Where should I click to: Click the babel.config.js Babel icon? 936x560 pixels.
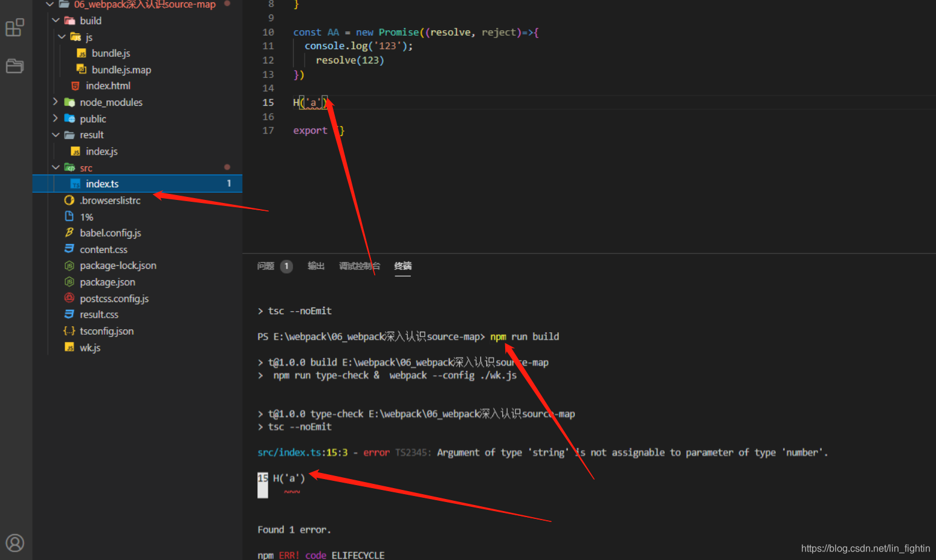(69, 233)
